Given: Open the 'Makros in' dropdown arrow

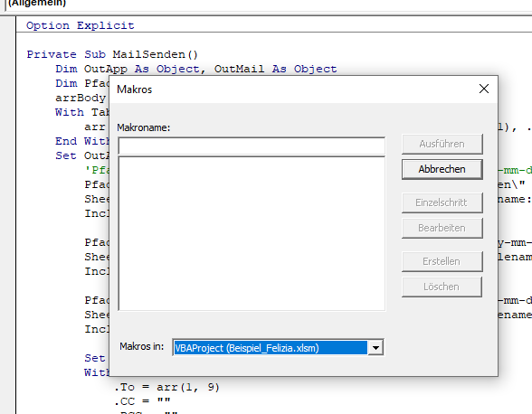Looking at the screenshot, I should point(375,348).
